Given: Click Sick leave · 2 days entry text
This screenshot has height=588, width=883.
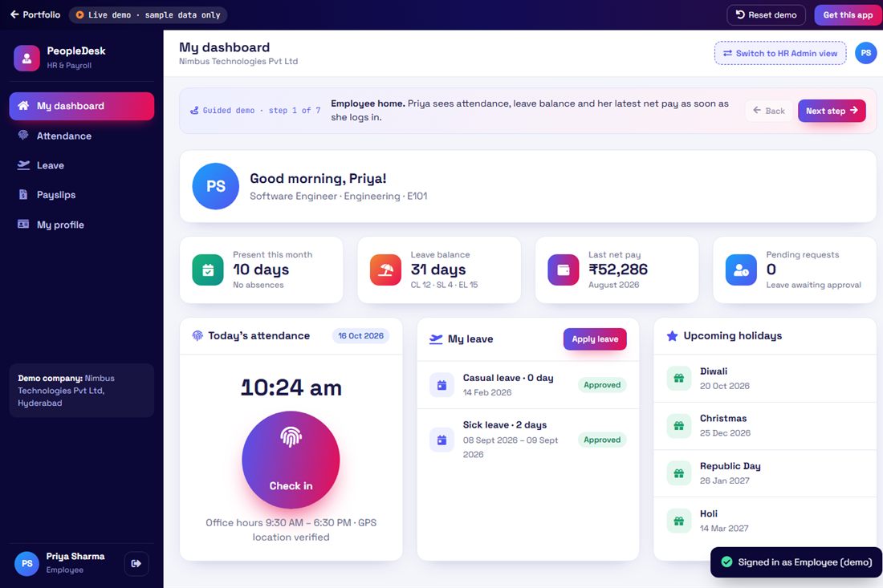Looking at the screenshot, I should coord(505,425).
